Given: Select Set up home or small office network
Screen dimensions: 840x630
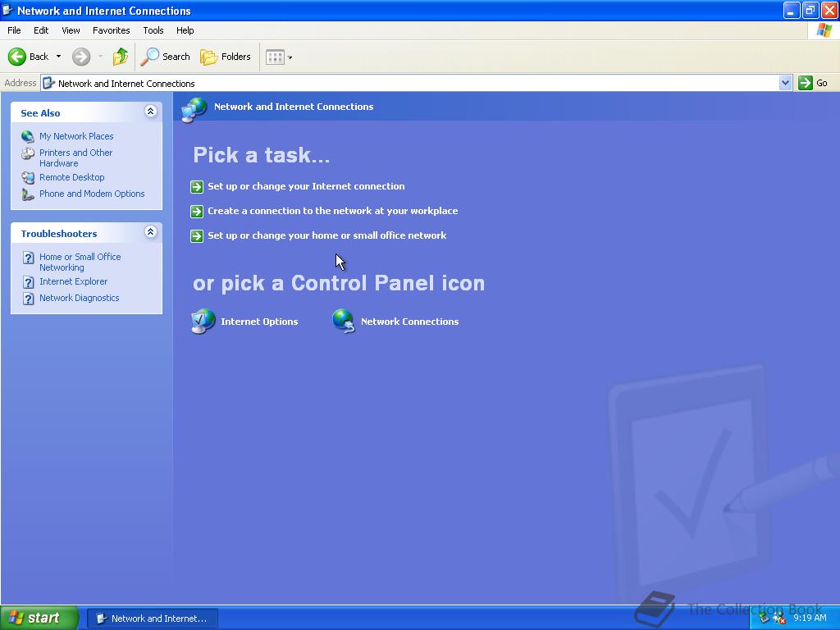Looking at the screenshot, I should pyautogui.click(x=326, y=235).
